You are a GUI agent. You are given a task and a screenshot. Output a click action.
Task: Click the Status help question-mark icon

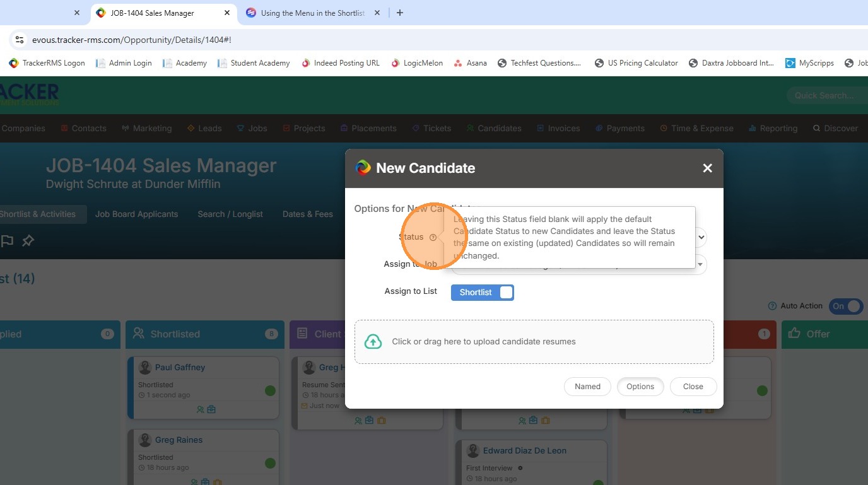coord(433,237)
